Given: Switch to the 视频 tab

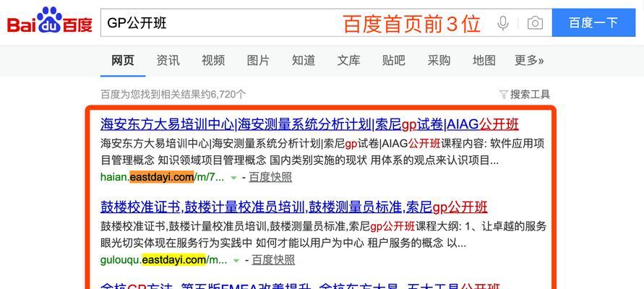Looking at the screenshot, I should pos(213,61).
